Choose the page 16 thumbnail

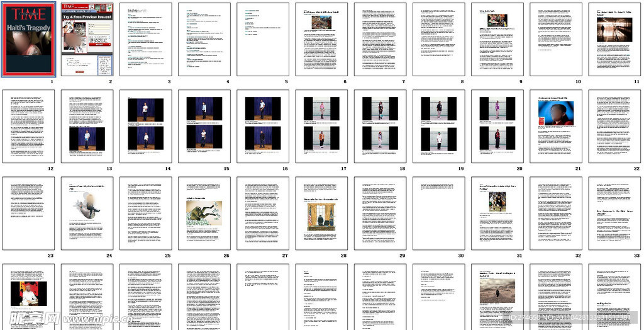(x=263, y=127)
